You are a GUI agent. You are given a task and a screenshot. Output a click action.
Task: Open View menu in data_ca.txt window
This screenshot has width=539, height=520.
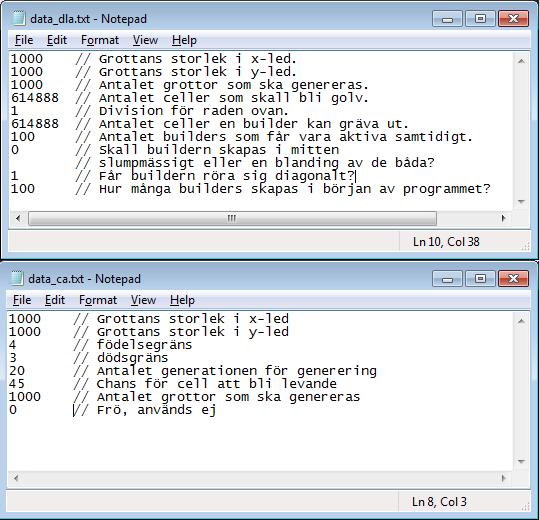tap(143, 300)
